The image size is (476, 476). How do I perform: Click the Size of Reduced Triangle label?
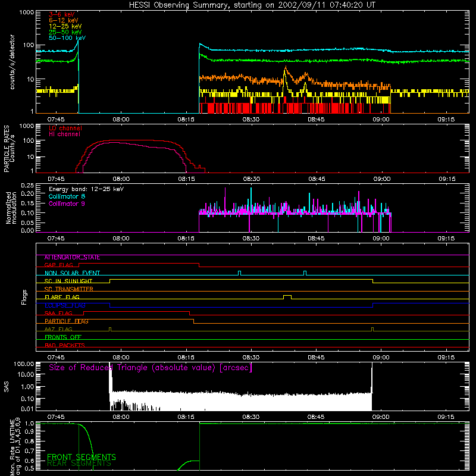pyautogui.click(x=151, y=368)
